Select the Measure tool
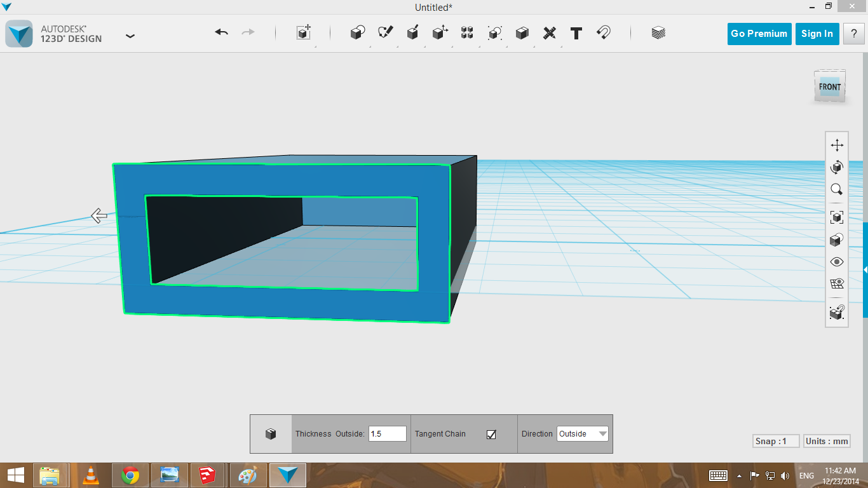The image size is (868, 488). tap(550, 33)
